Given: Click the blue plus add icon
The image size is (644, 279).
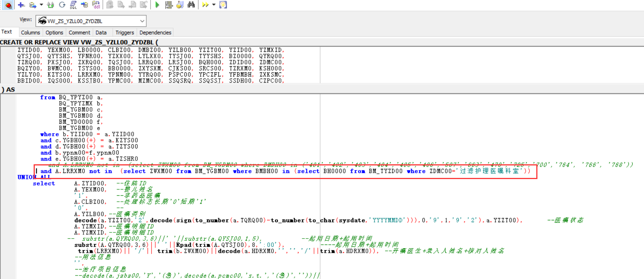Looking at the screenshot, I should [x=21, y=5].
